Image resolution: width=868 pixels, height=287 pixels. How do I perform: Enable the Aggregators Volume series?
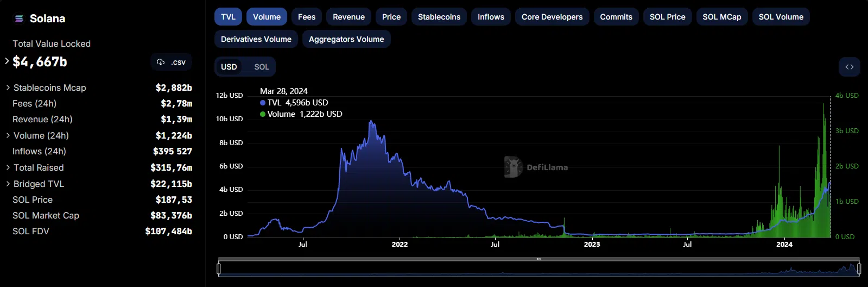(346, 39)
